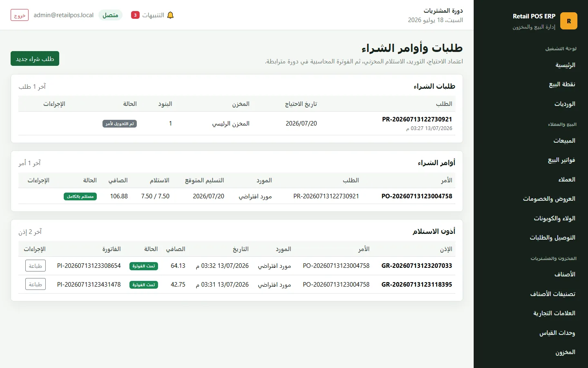Click net amount 106.88 in orders table

(x=119, y=196)
